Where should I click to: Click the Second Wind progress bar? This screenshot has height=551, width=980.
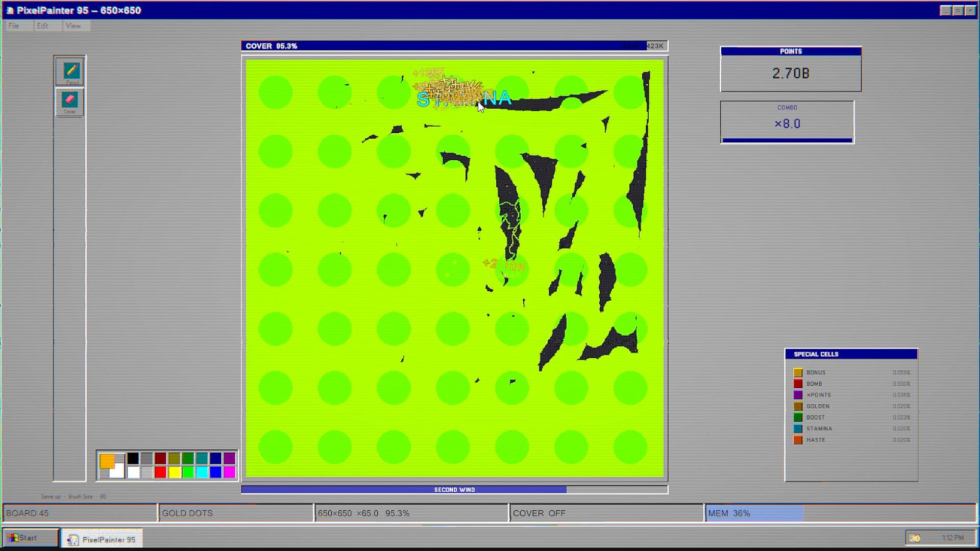454,490
